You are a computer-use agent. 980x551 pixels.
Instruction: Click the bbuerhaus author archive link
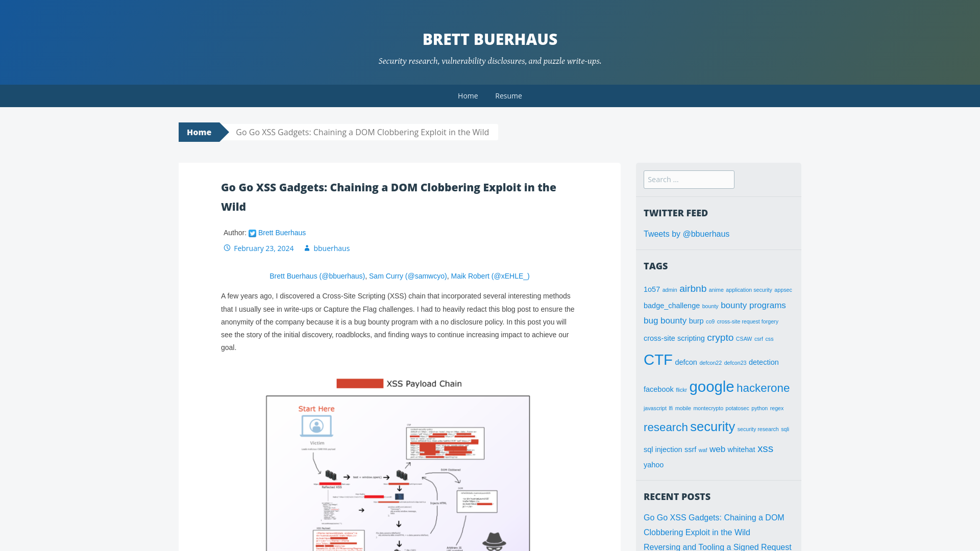(x=331, y=248)
